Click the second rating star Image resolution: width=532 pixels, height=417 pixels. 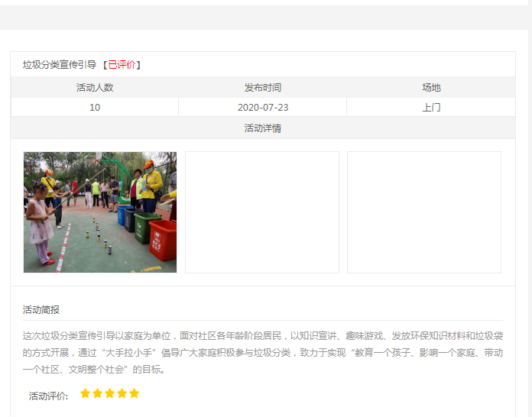(98, 393)
